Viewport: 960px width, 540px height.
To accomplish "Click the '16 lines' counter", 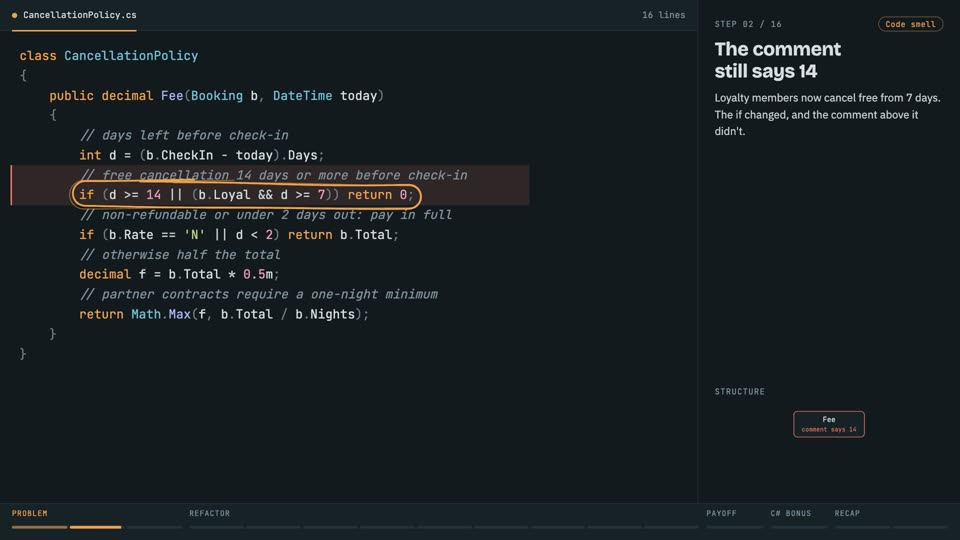I will [663, 15].
